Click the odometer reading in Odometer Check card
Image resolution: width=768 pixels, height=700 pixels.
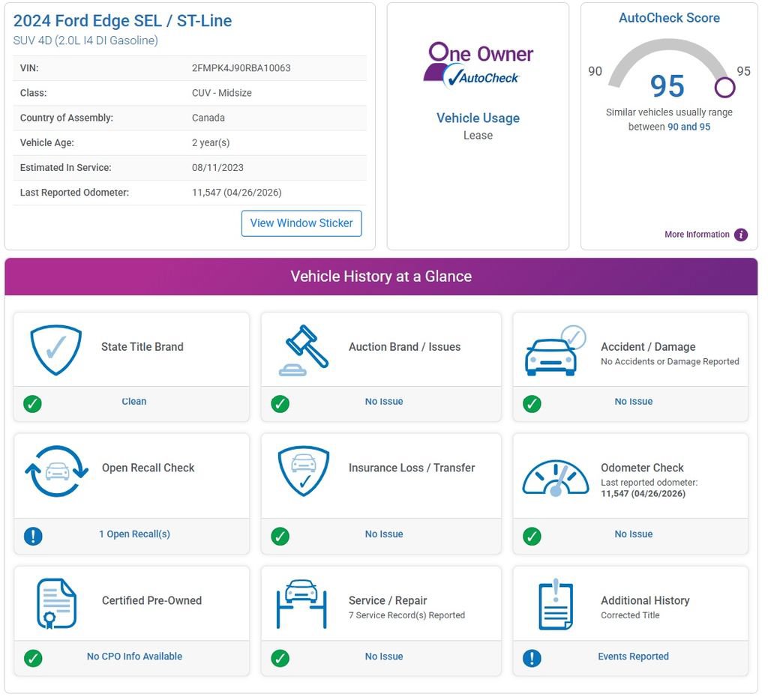point(643,494)
